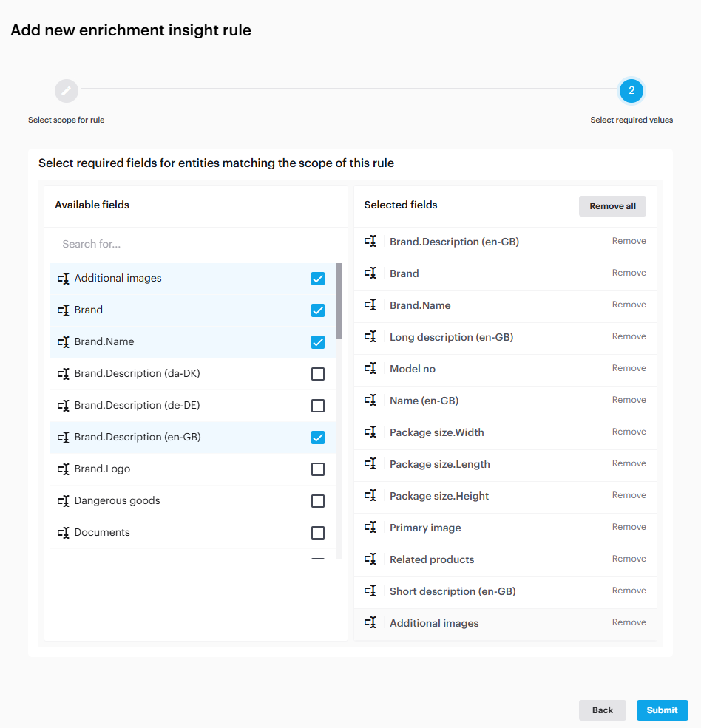701x728 pixels.
Task: Click the Available fields scrollbar
Action: (x=339, y=301)
